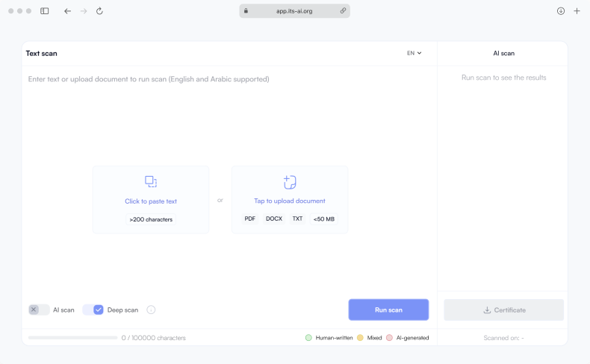Reload the page with refresh icon
This screenshot has height=364, width=590.
pos(99,11)
